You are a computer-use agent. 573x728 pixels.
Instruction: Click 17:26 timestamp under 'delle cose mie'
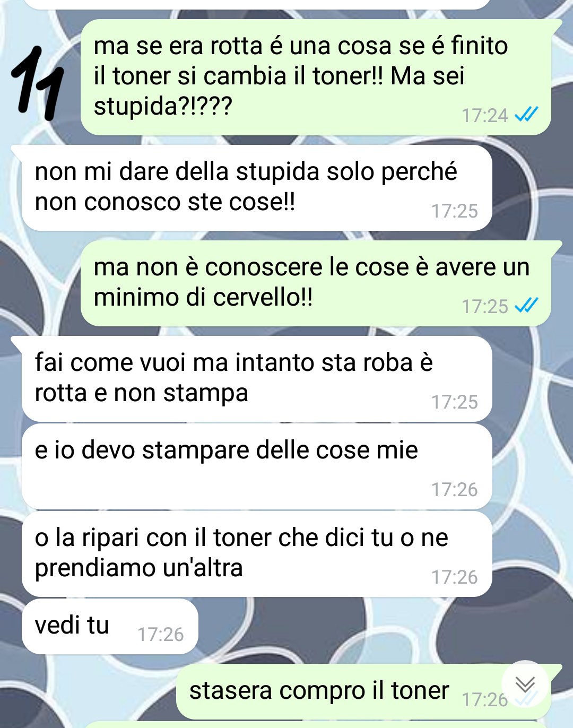(x=455, y=489)
